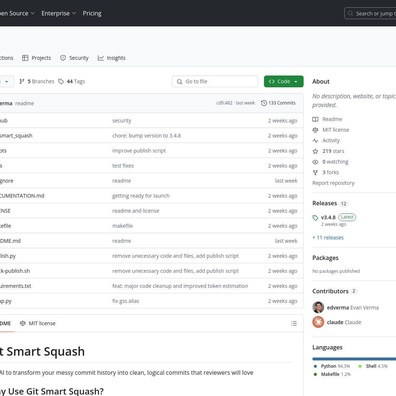The width and height of the screenshot is (396, 396).
Task: Switch to the MIT license tab
Action: click(38, 323)
